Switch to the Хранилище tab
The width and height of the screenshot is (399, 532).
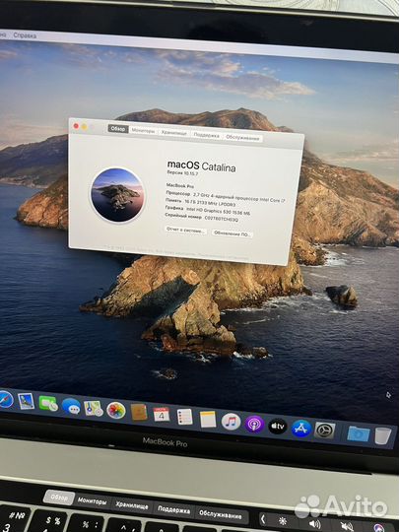tap(173, 133)
